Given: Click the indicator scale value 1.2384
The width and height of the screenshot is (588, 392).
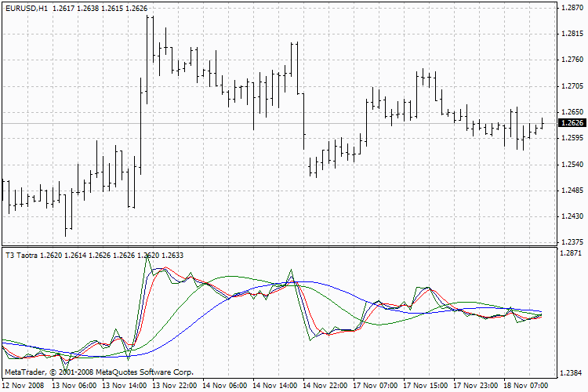Looking at the screenshot, I should (x=571, y=373).
